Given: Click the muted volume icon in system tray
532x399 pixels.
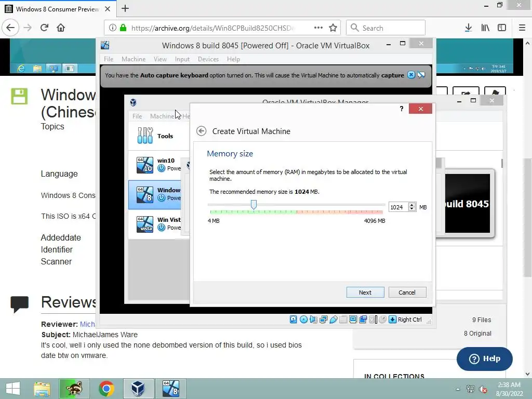Looking at the screenshot, I should tap(483, 389).
